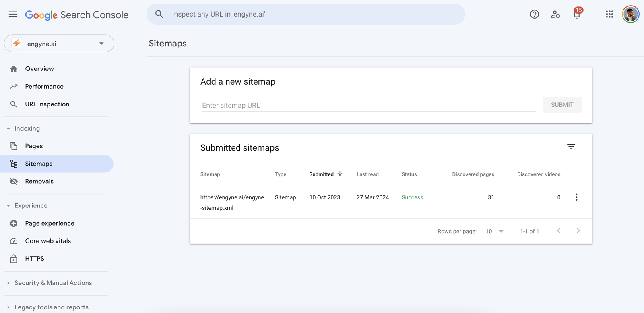The width and height of the screenshot is (644, 313).
Task: Toggle sort arrow beside Submitted column
Action: coord(340,174)
